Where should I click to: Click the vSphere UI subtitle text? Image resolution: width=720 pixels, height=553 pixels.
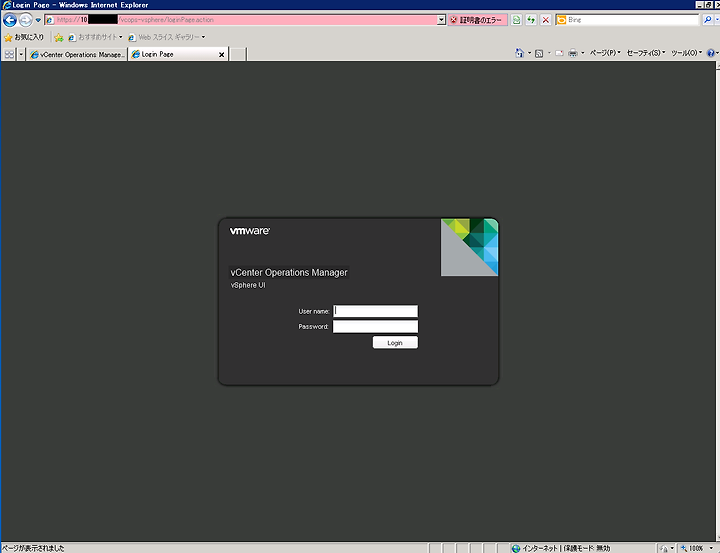248,285
